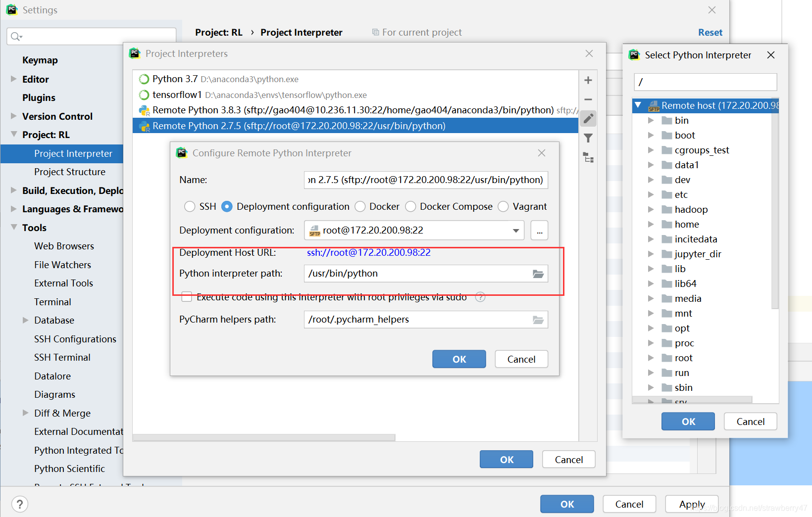Viewport: 812px width, 517px height.
Task: Click Apply in Settings window
Action: point(692,504)
